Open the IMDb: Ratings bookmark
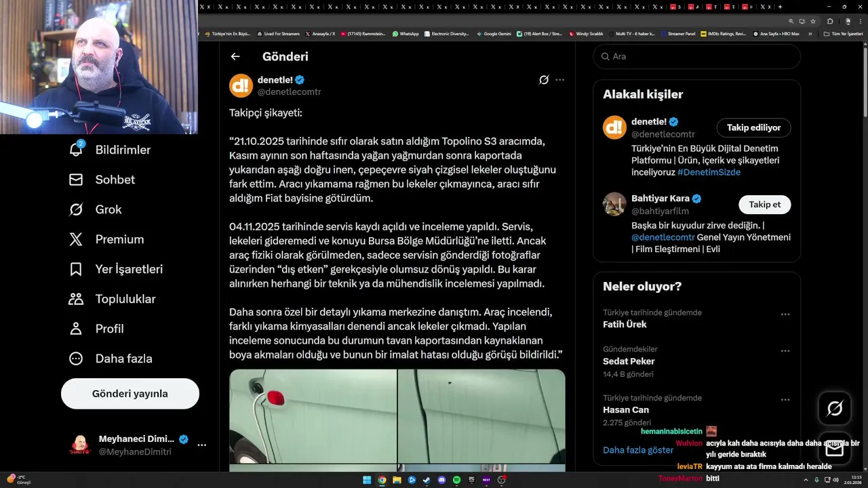868x488 pixels. [x=723, y=33]
